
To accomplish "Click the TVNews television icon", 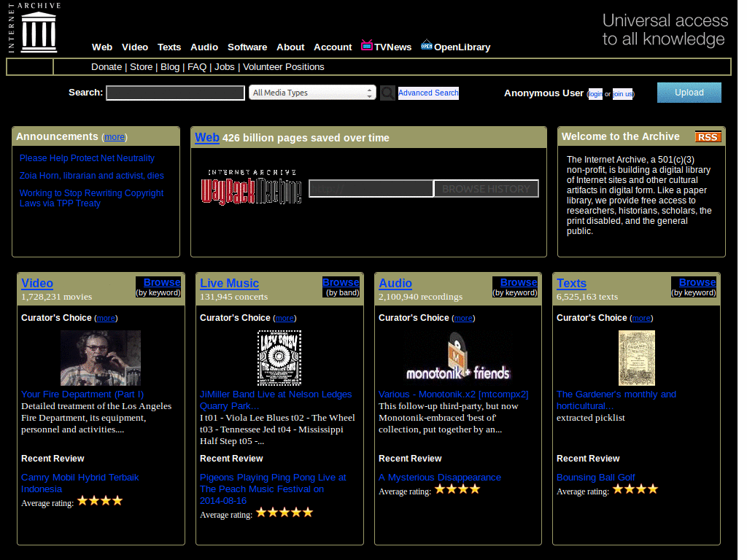I will coord(366,45).
